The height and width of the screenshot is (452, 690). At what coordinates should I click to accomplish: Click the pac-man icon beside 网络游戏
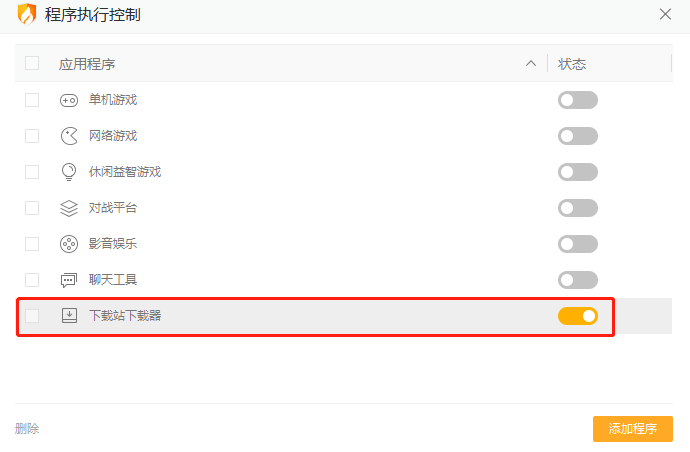(x=69, y=136)
